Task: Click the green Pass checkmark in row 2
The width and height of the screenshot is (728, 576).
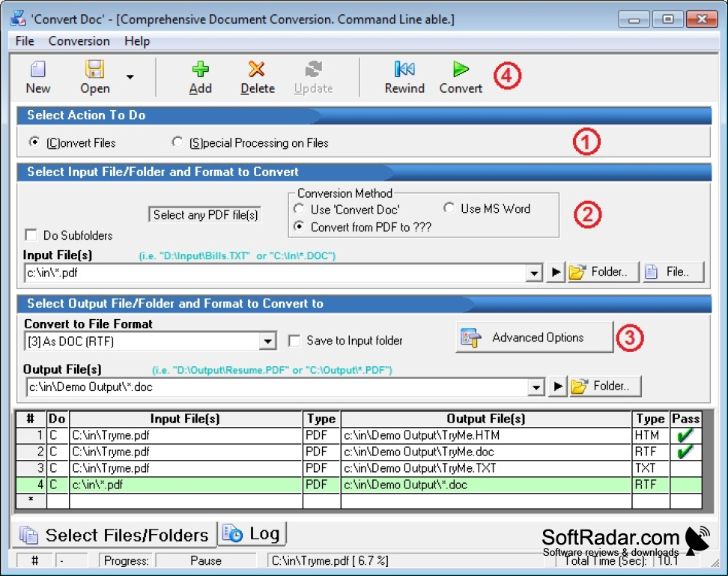Action: (685, 451)
